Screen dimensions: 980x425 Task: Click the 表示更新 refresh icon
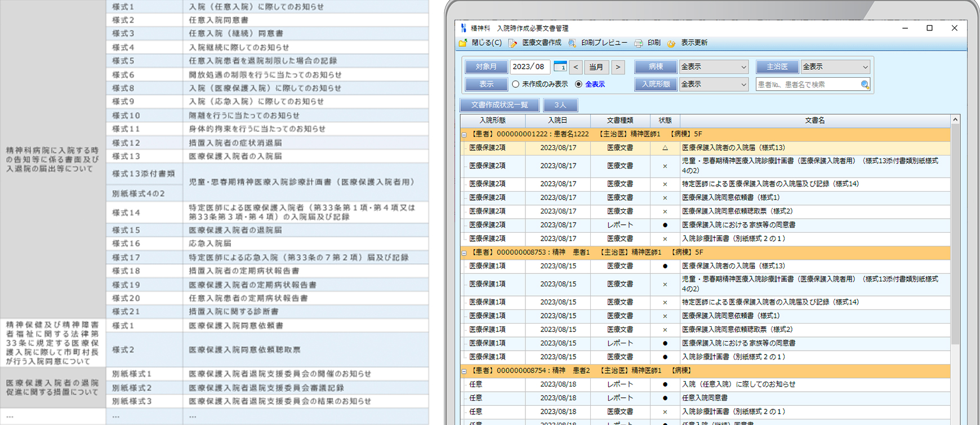[x=671, y=43]
